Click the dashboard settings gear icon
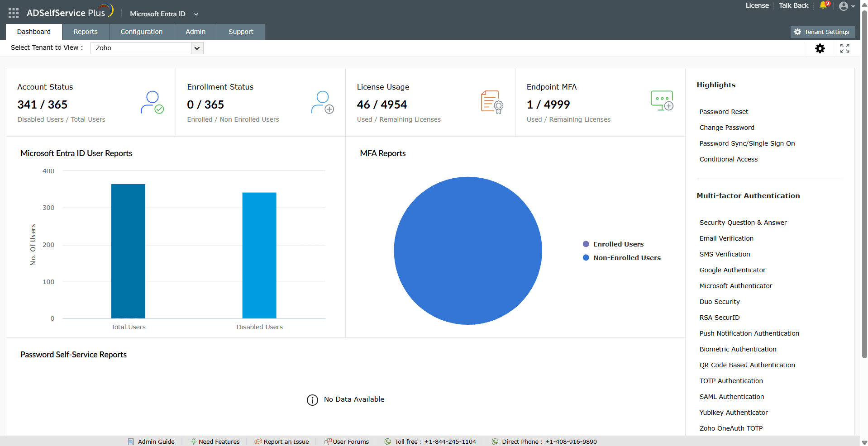This screenshot has width=868, height=446. 820,48
